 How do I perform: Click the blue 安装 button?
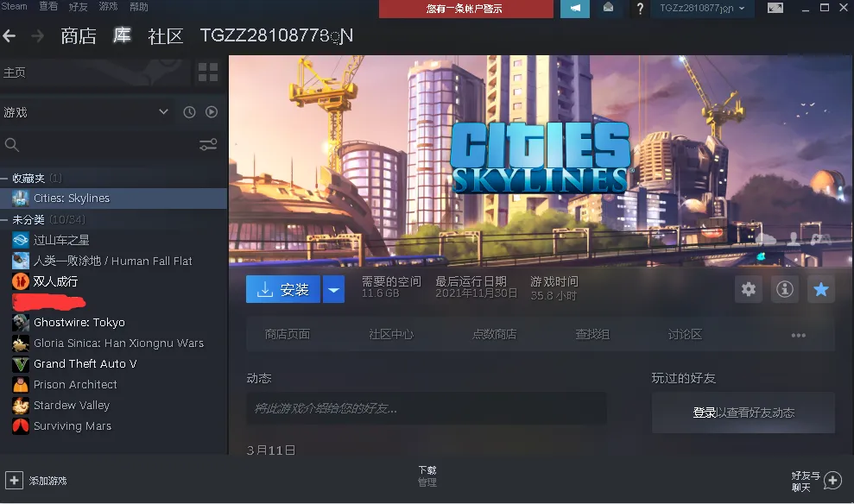click(283, 290)
